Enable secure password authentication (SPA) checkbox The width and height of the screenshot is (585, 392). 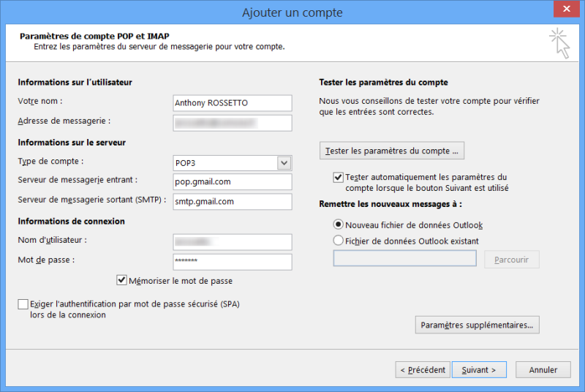(x=23, y=304)
